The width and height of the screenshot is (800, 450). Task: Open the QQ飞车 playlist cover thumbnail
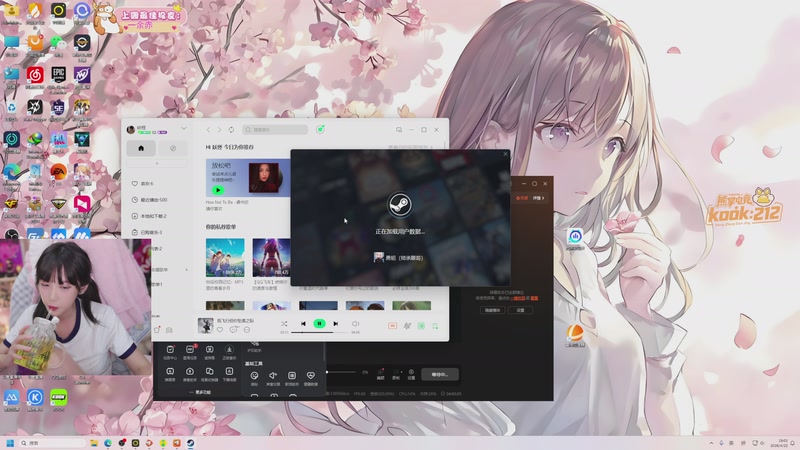coord(271,258)
